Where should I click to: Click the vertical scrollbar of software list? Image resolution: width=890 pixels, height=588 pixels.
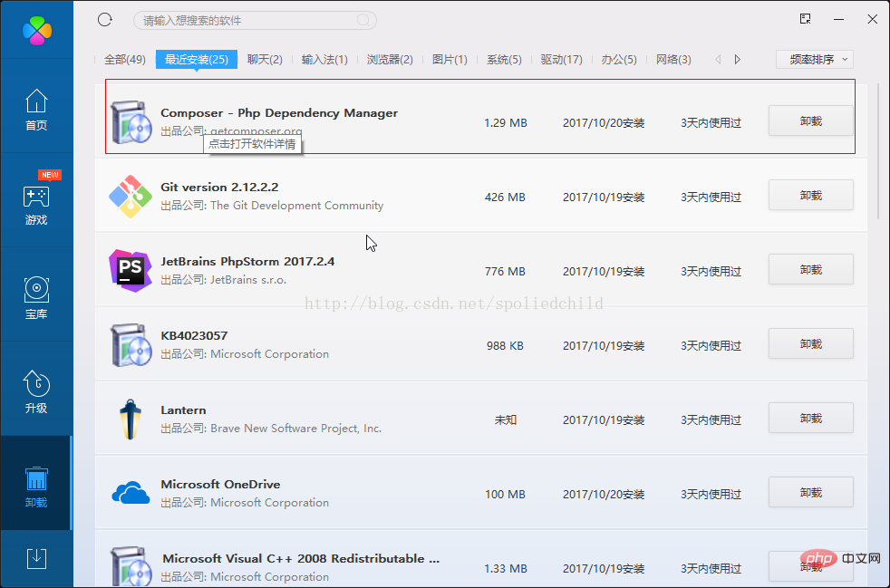(879, 151)
